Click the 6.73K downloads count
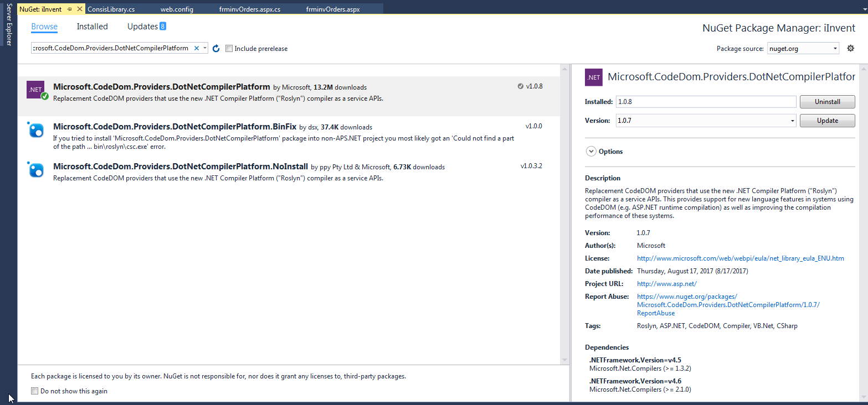This screenshot has height=405, width=868. [419, 167]
